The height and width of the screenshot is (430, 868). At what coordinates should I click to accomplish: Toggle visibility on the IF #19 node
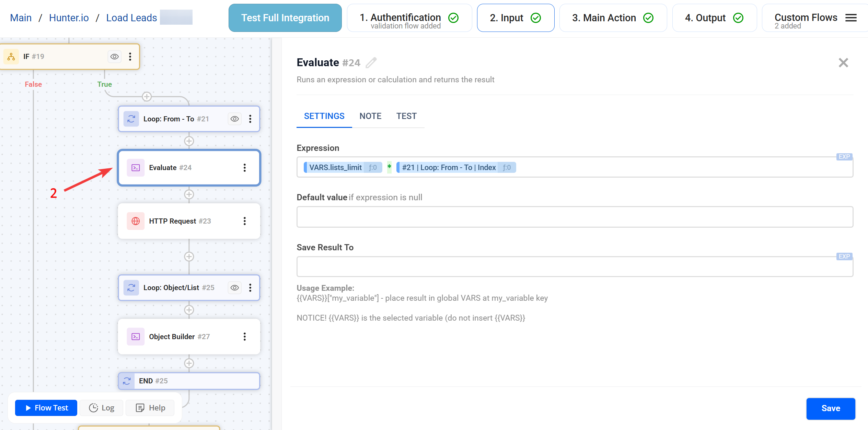point(115,56)
